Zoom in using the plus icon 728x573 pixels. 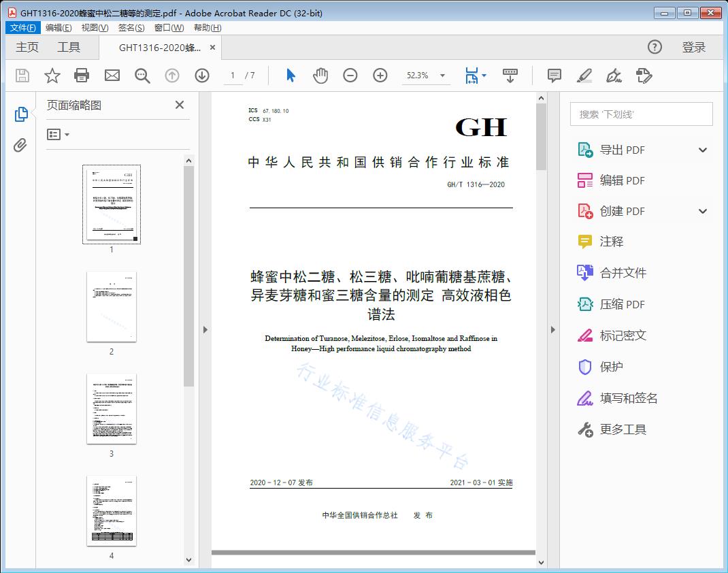click(380, 76)
